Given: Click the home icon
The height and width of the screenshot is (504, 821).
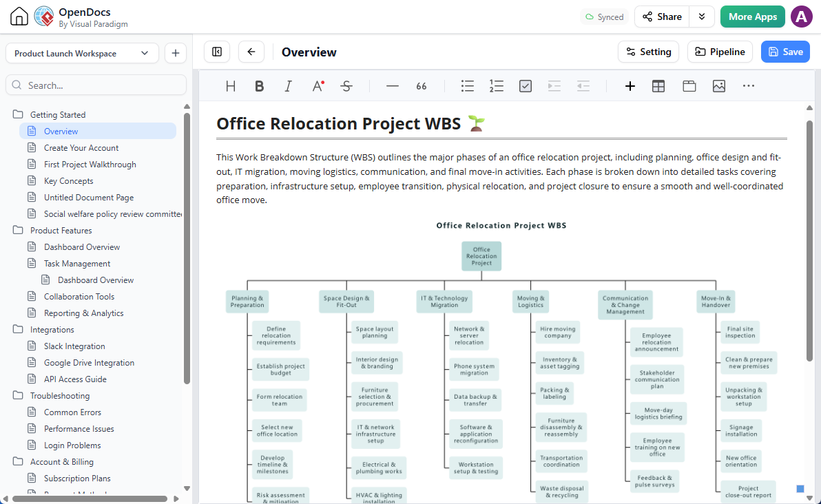Looking at the screenshot, I should click(x=19, y=17).
